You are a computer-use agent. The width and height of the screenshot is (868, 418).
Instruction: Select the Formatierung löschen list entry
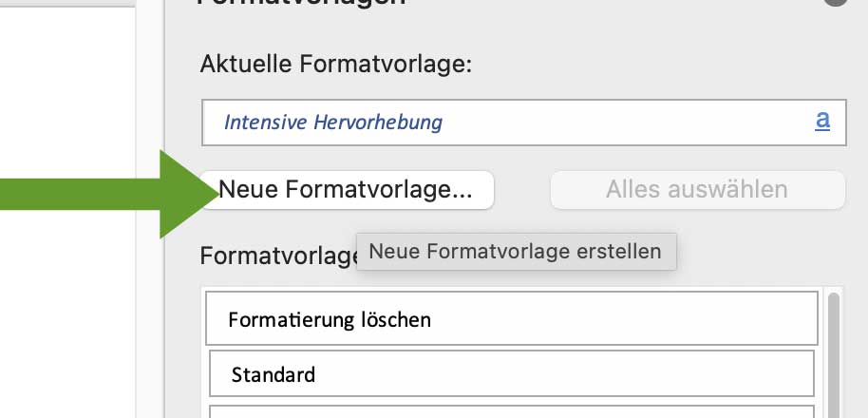(x=330, y=319)
